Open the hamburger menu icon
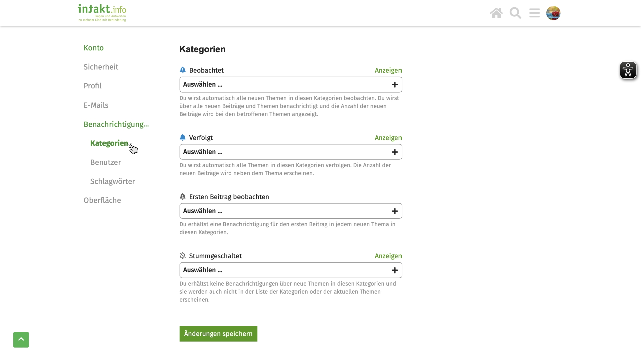 [x=534, y=13]
